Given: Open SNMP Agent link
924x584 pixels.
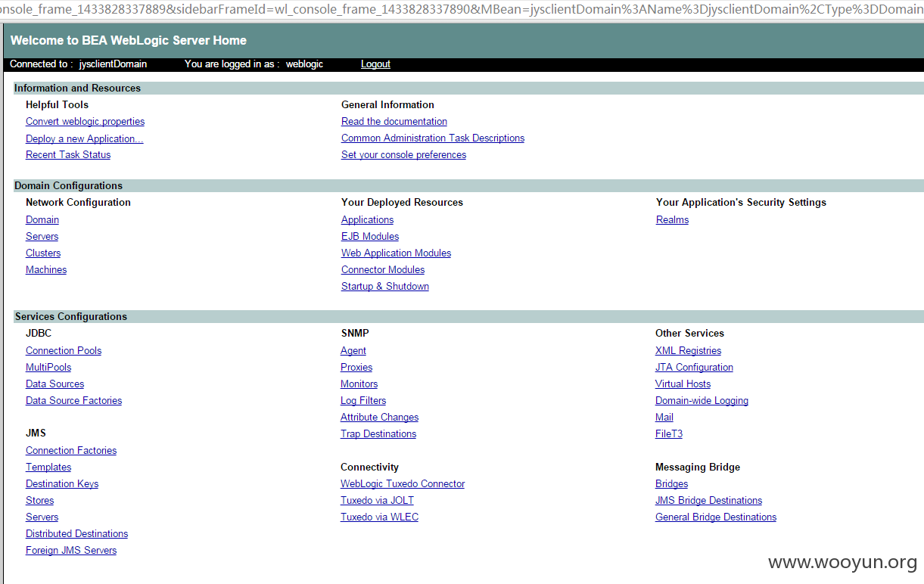Looking at the screenshot, I should (x=353, y=351).
